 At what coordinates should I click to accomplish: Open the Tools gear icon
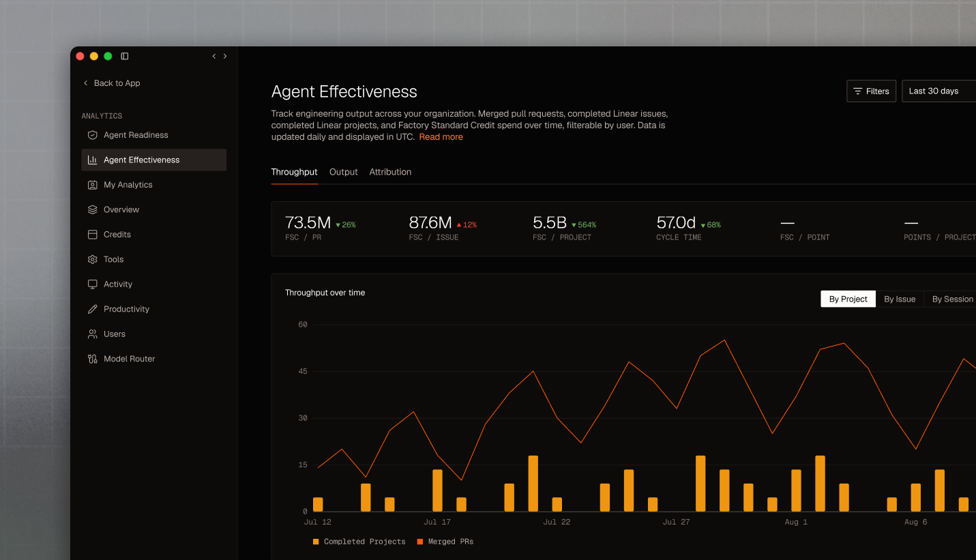pos(93,259)
